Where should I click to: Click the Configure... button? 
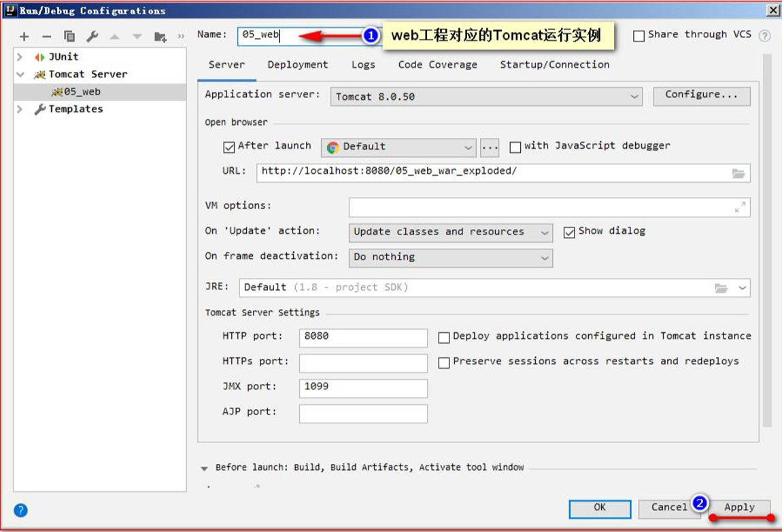pos(702,96)
